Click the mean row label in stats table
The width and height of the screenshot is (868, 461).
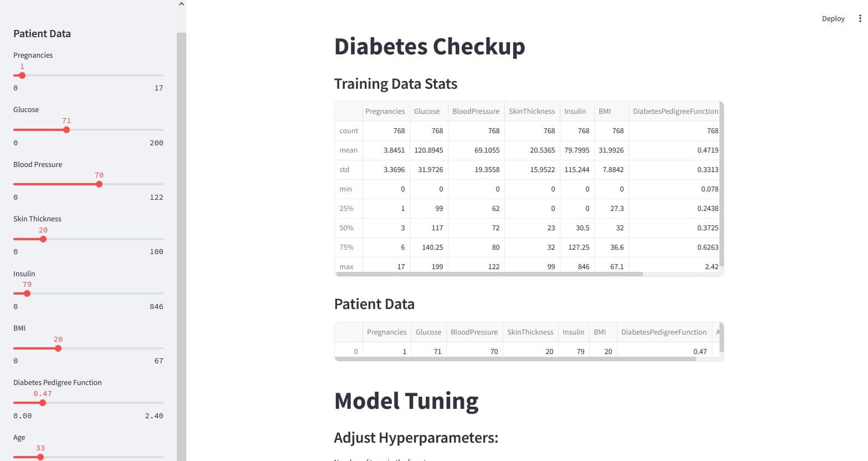coord(349,150)
